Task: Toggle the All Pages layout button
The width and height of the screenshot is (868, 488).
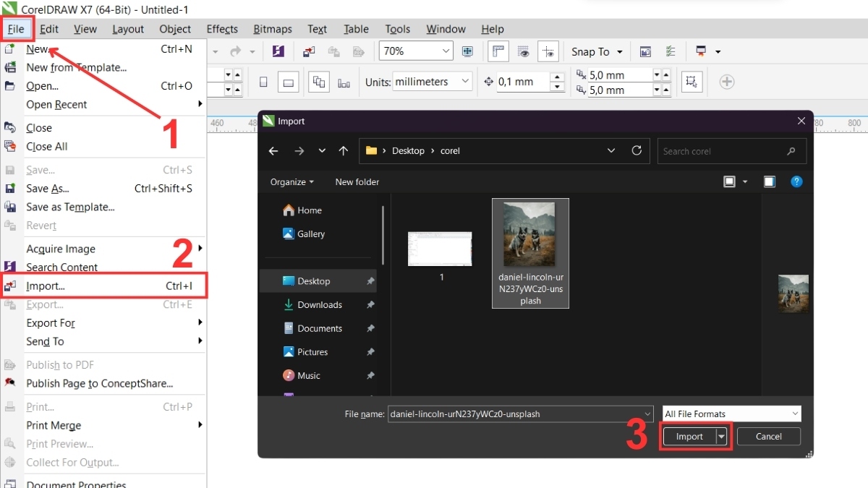Action: pyautogui.click(x=319, y=82)
